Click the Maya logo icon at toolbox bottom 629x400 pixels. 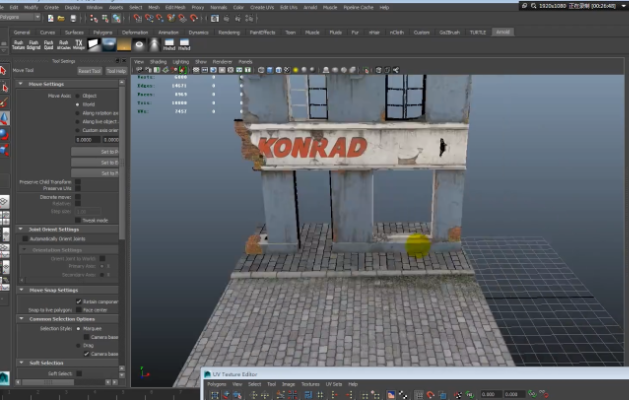[x=4, y=378]
